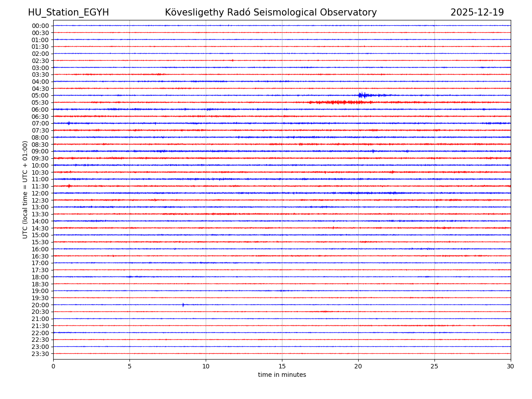Click the vertical UTC local time axis label
This screenshot has width=532, height=399.
[x=25, y=189]
